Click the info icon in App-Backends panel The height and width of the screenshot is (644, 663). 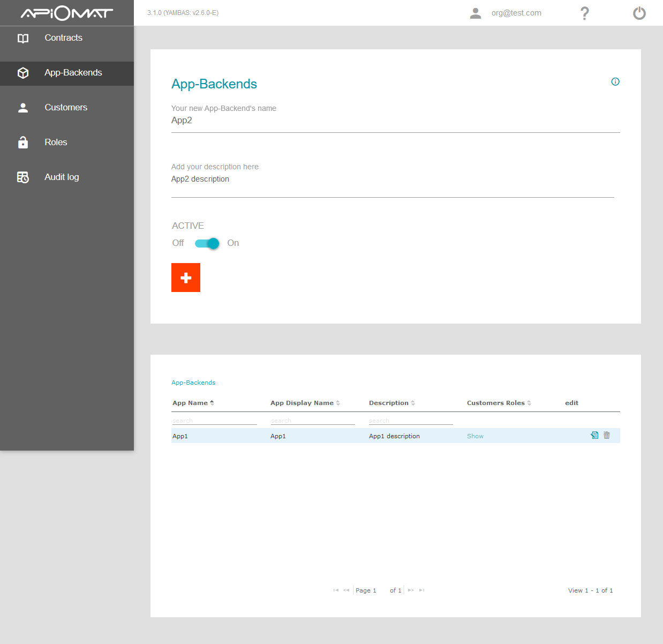click(615, 82)
